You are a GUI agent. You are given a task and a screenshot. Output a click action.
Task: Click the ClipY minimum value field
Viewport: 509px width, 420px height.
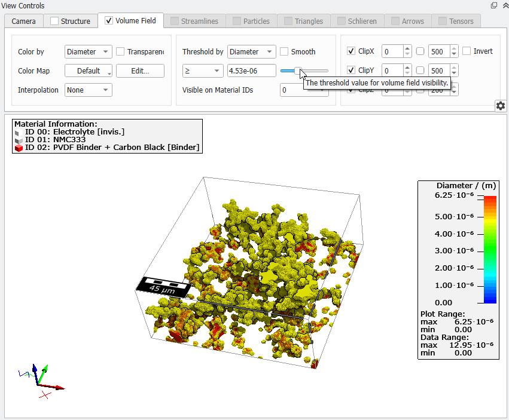(x=393, y=70)
